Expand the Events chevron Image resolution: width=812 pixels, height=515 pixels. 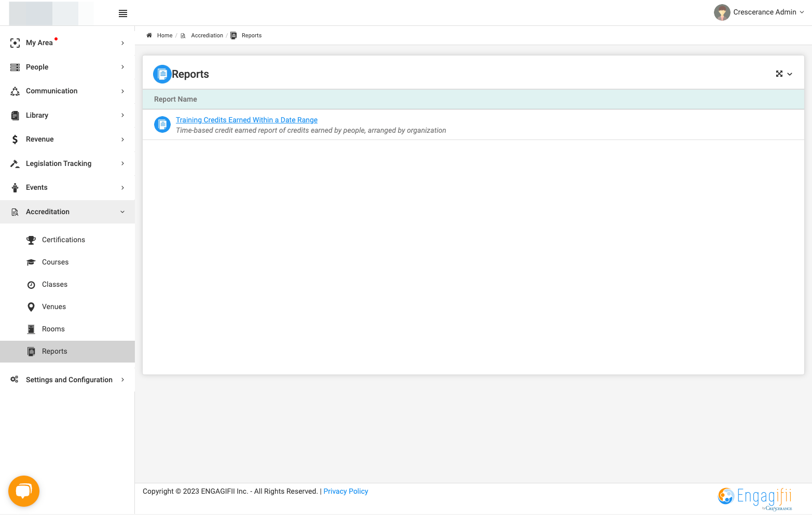pos(122,188)
